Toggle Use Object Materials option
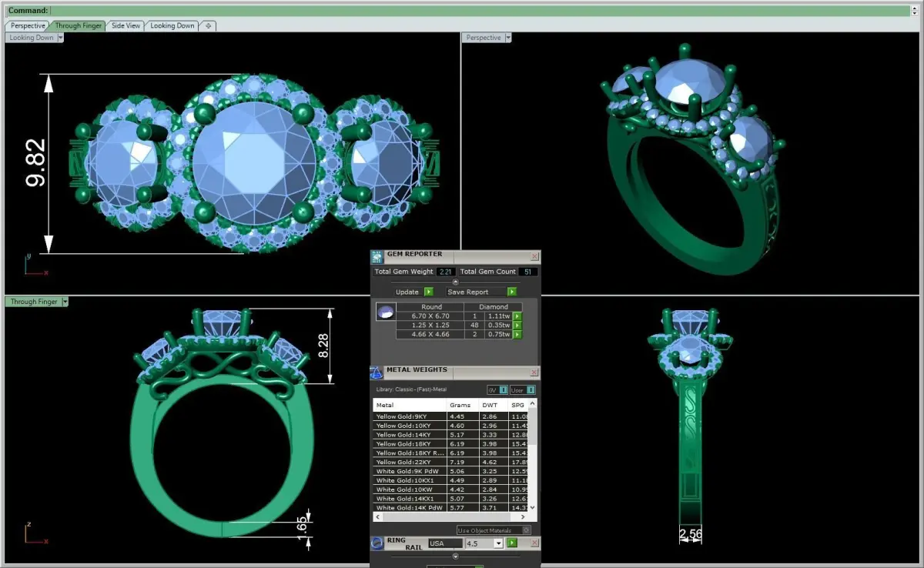 pyautogui.click(x=494, y=530)
